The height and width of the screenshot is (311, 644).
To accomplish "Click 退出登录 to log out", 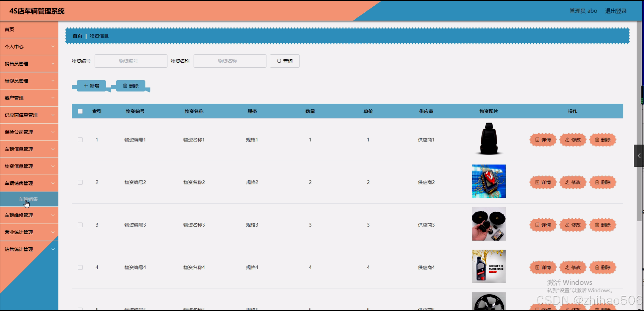I will pos(616,11).
